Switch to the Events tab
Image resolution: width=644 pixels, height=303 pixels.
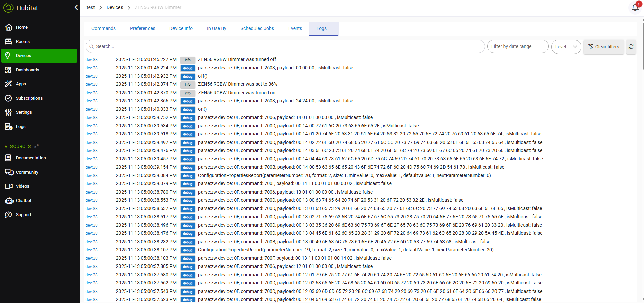point(295,28)
